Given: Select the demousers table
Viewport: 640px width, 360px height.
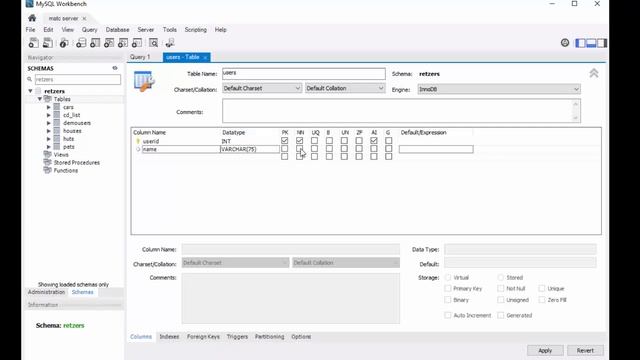Looking at the screenshot, I should coord(77,123).
